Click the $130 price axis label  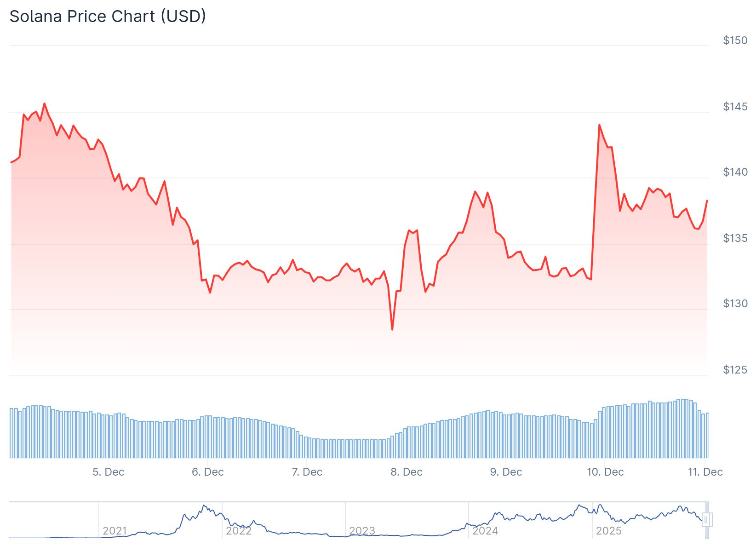click(x=735, y=304)
